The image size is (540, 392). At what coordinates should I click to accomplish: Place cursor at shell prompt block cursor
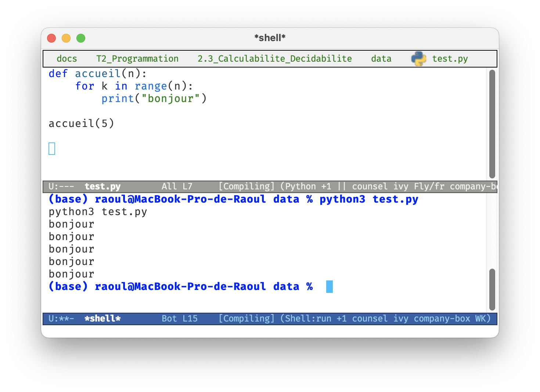click(x=330, y=287)
